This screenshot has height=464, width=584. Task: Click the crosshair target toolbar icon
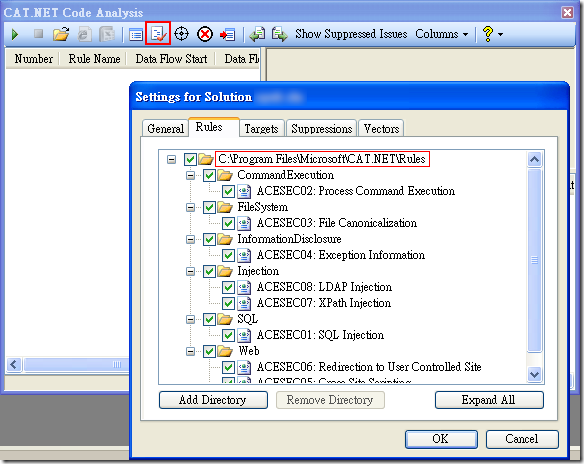[x=181, y=34]
